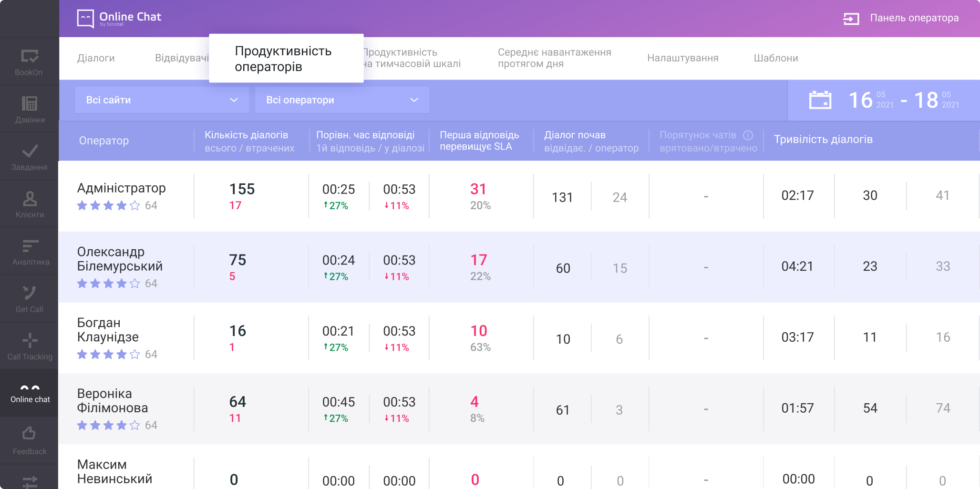980x489 pixels.
Task: Click duration value 03:17
Action: pyautogui.click(x=797, y=337)
